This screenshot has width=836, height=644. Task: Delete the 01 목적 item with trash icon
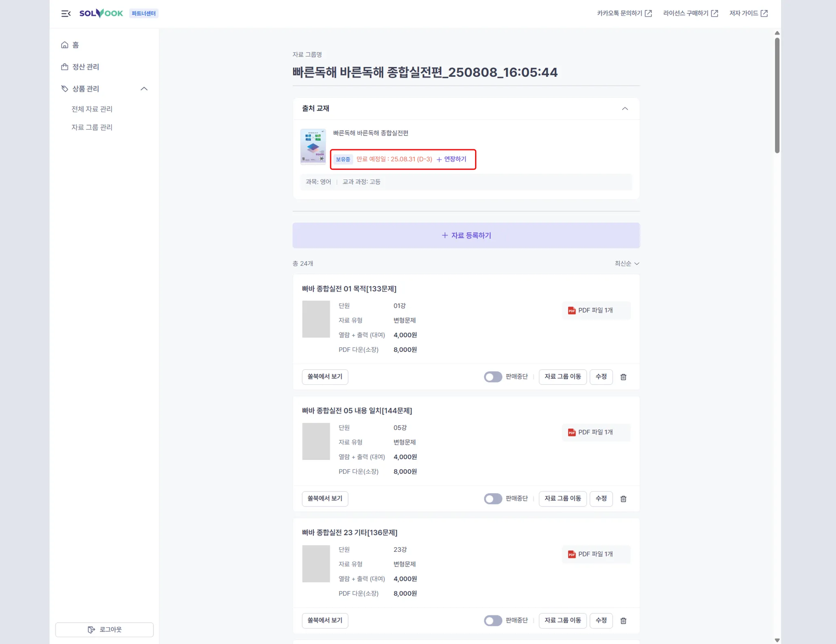(623, 377)
